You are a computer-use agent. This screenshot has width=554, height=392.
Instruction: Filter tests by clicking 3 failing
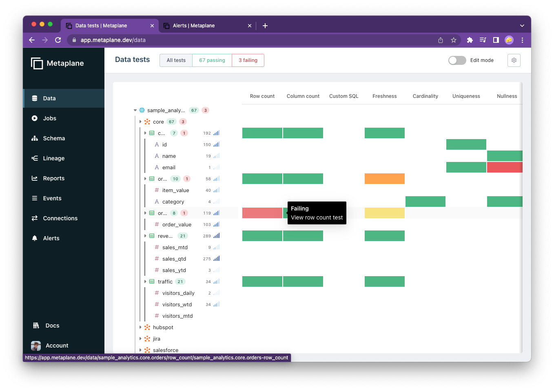tap(248, 60)
